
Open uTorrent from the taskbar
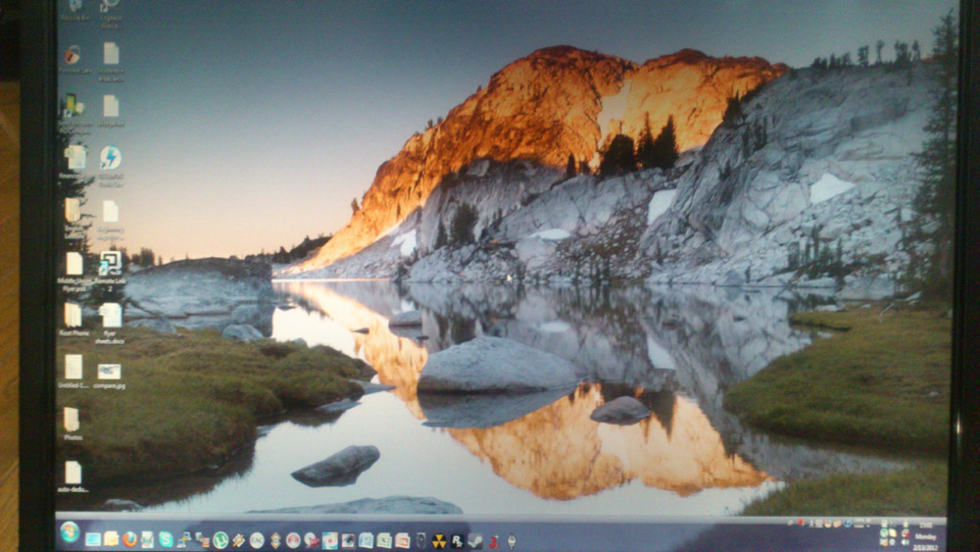[220, 540]
